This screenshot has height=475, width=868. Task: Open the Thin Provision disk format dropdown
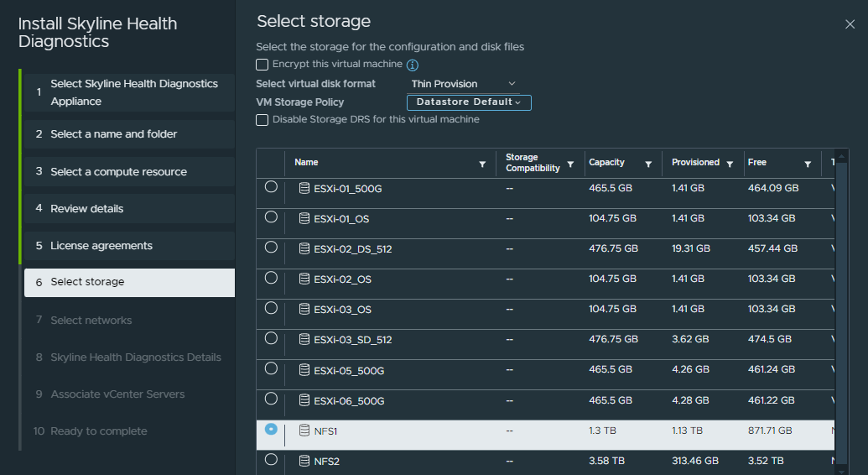pyautogui.click(x=463, y=84)
